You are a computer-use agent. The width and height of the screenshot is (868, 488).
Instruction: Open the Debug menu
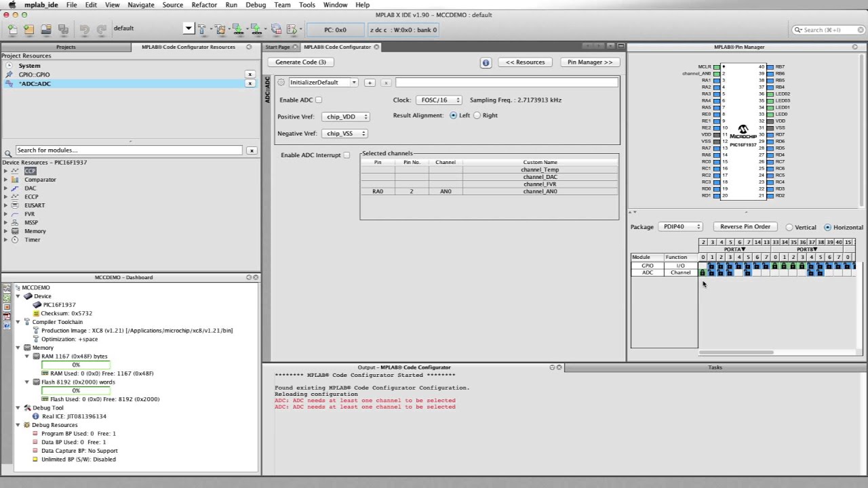[x=256, y=5]
